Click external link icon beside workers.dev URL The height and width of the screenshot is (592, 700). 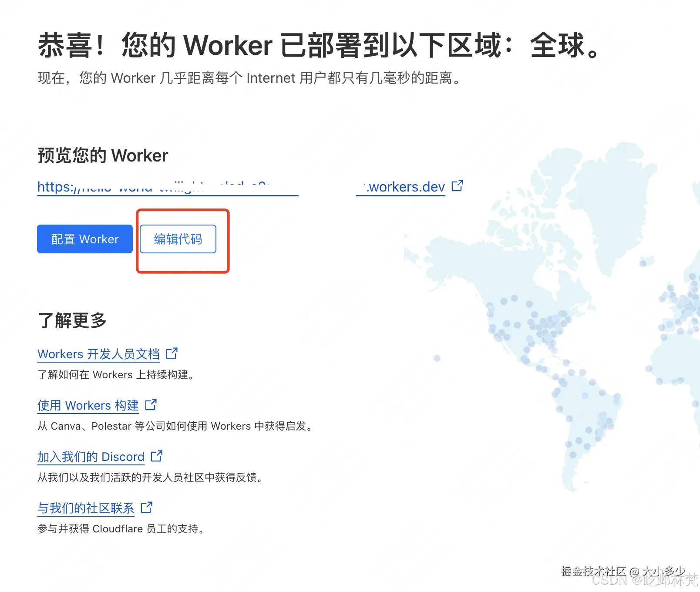click(x=458, y=186)
